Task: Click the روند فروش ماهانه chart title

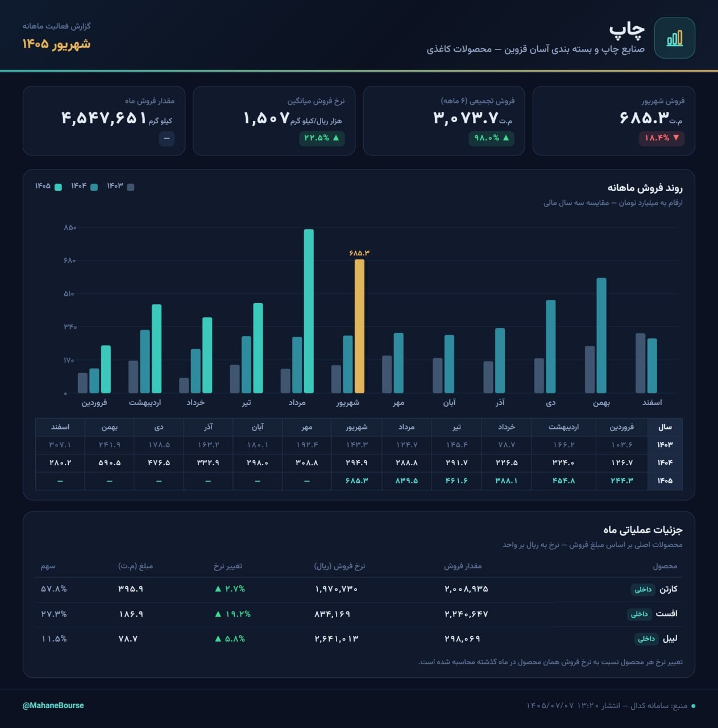Action: click(645, 188)
